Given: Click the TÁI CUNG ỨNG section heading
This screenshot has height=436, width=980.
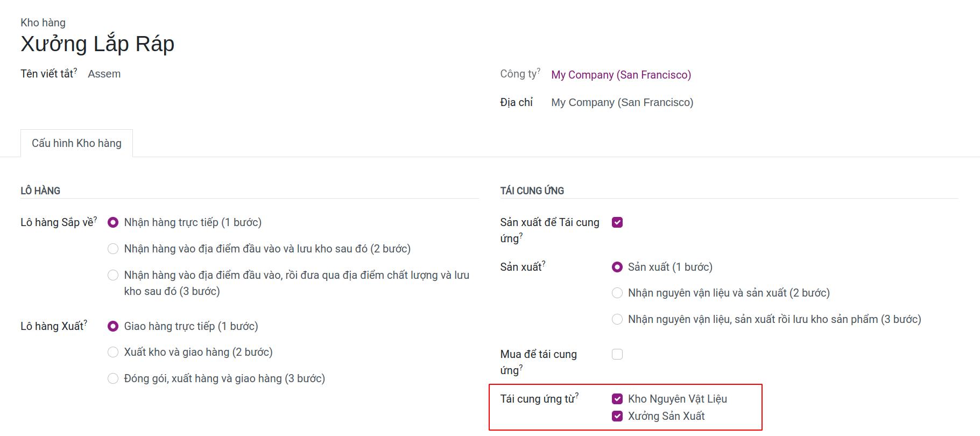Looking at the screenshot, I should point(532,191).
